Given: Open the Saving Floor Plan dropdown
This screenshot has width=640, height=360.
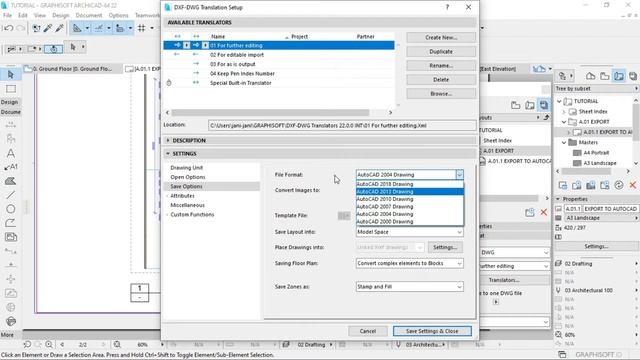Looking at the screenshot, I should (409, 263).
